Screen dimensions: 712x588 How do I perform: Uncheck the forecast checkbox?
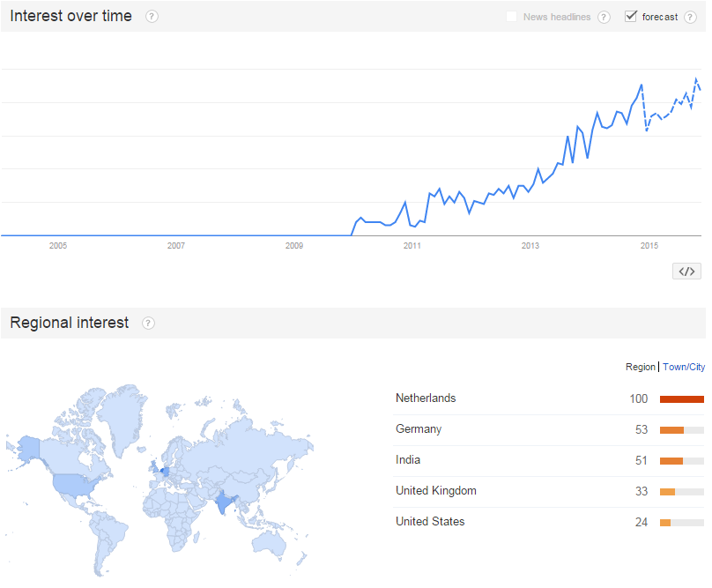coord(631,17)
